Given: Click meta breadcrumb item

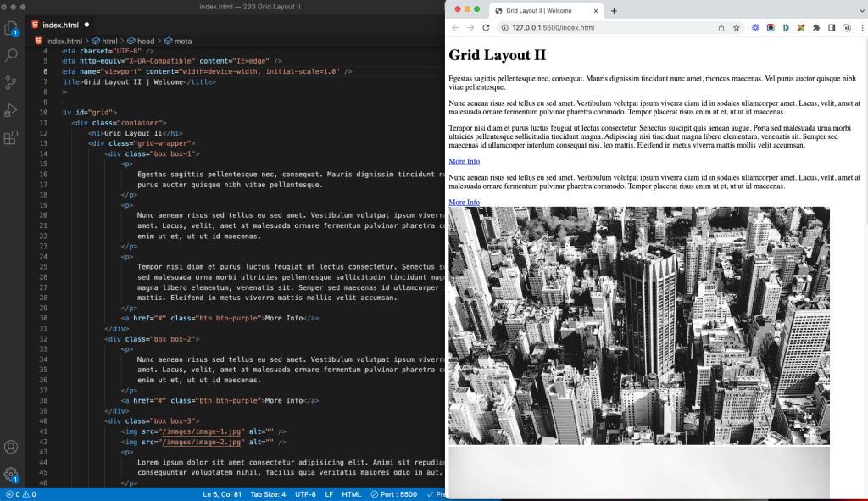Looking at the screenshot, I should click(x=178, y=41).
